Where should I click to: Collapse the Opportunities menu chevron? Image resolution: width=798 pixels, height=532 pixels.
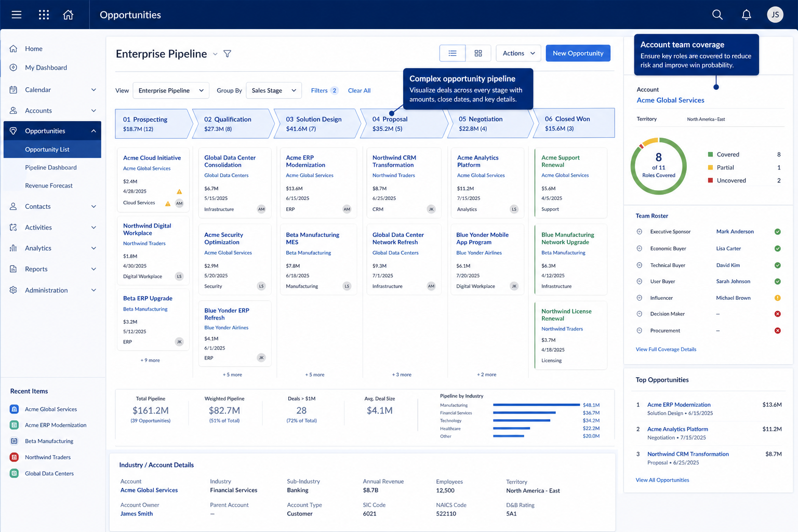(x=94, y=131)
